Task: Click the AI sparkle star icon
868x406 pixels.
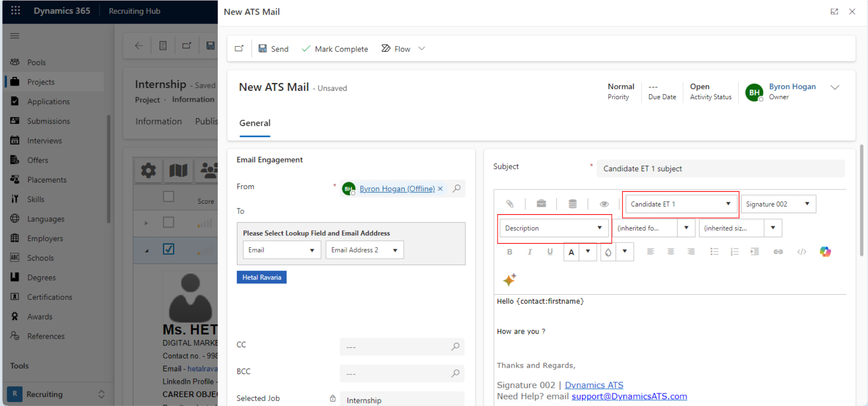Action: pos(509,280)
